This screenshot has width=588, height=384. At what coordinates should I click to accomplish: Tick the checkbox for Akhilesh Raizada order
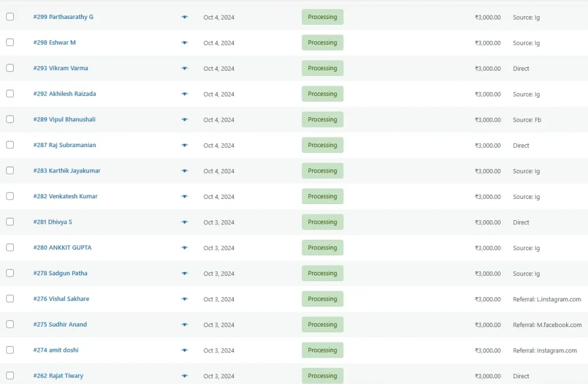click(10, 94)
